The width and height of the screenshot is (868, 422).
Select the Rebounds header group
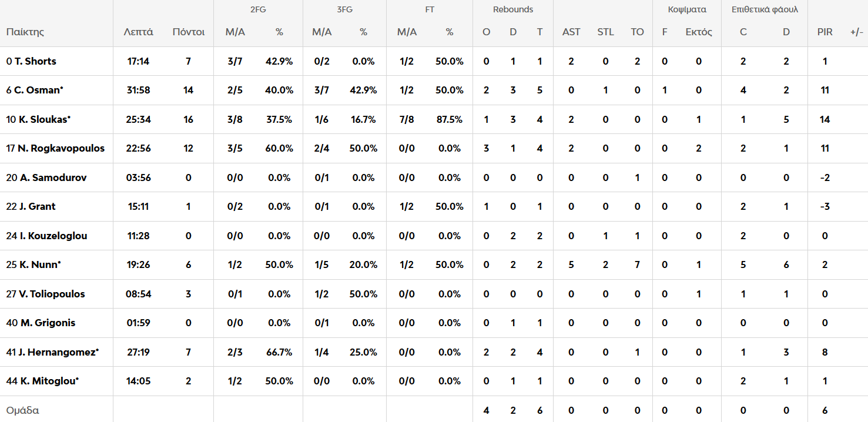coord(513,9)
